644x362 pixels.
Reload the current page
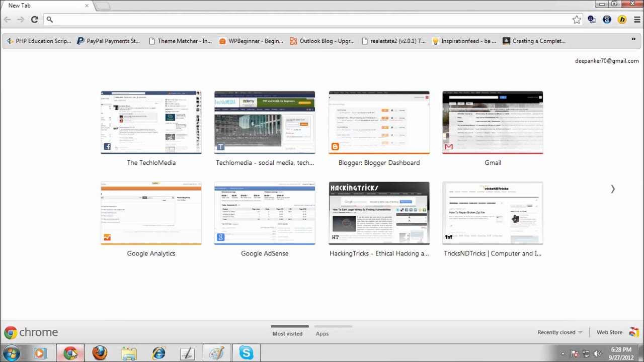click(x=34, y=20)
